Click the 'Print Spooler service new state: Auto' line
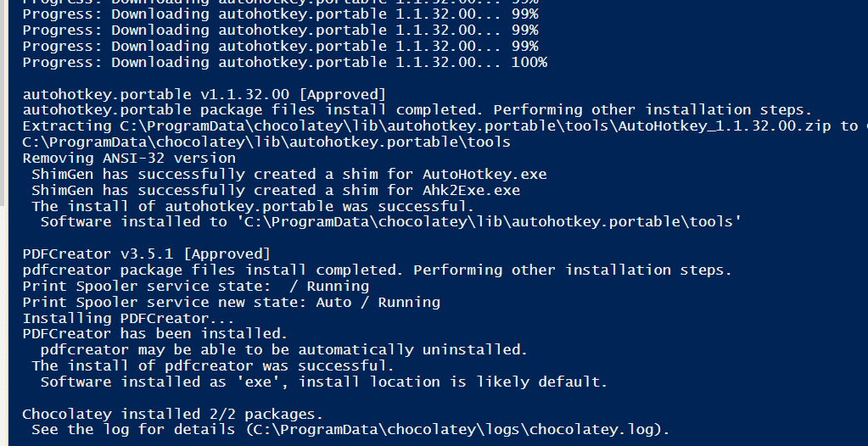 (231, 302)
